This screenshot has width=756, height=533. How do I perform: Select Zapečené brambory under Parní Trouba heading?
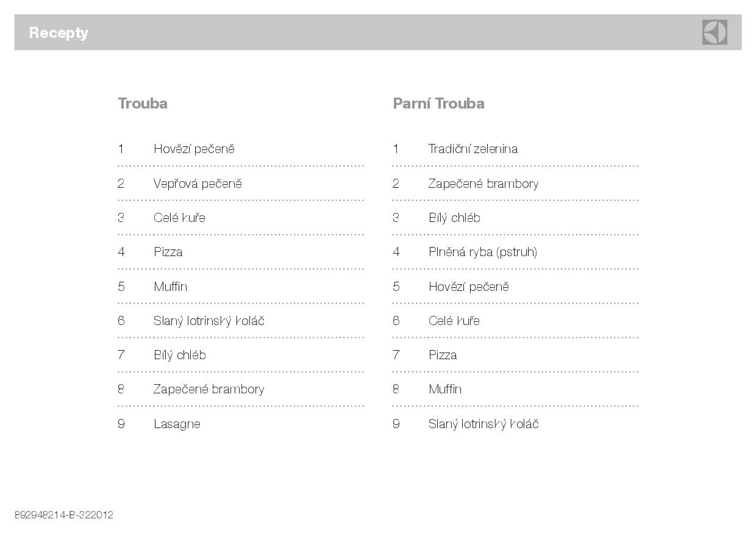(x=483, y=184)
